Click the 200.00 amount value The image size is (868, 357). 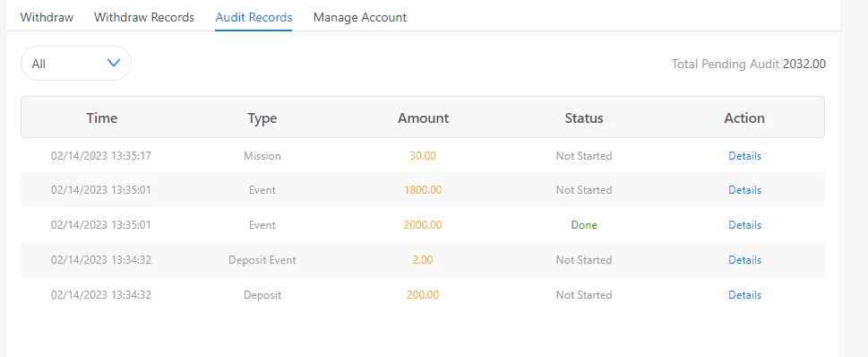point(423,294)
